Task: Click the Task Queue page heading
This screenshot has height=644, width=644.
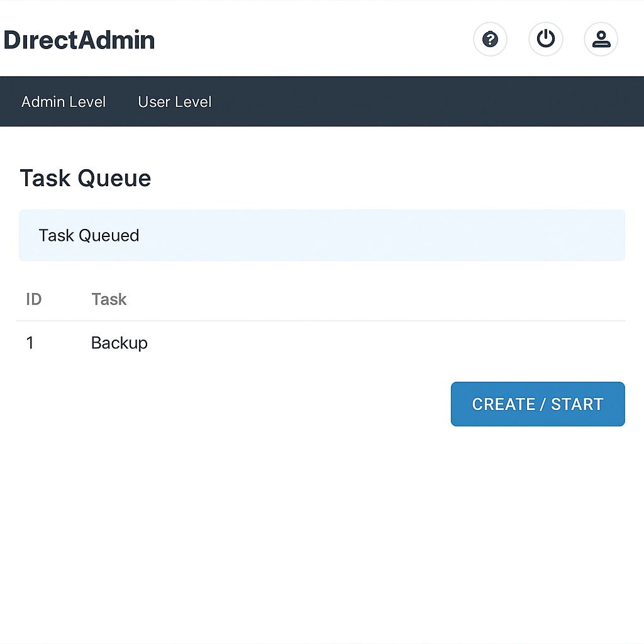Action: 86,179
